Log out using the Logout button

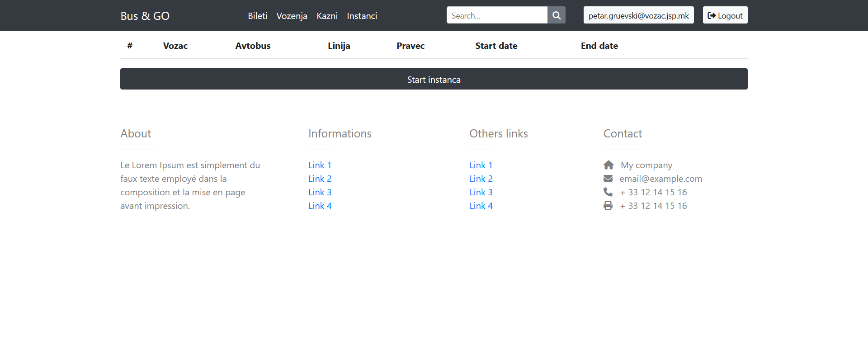coord(725,15)
